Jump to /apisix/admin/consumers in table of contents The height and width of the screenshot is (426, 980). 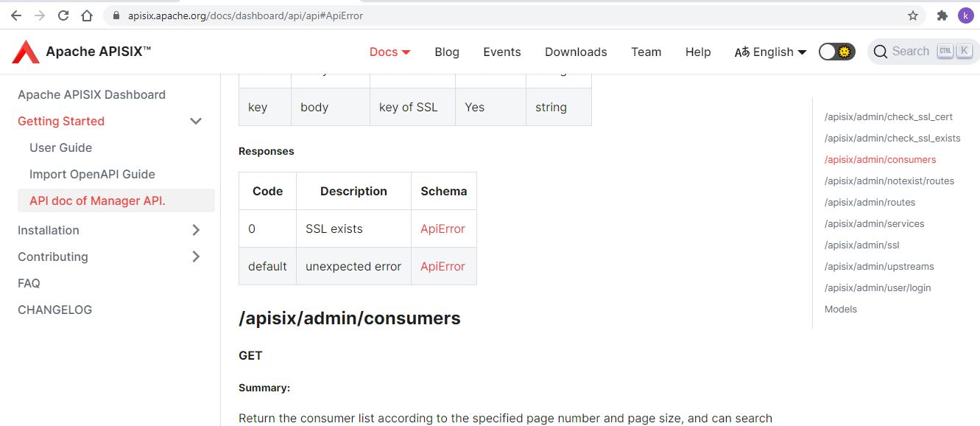[881, 159]
